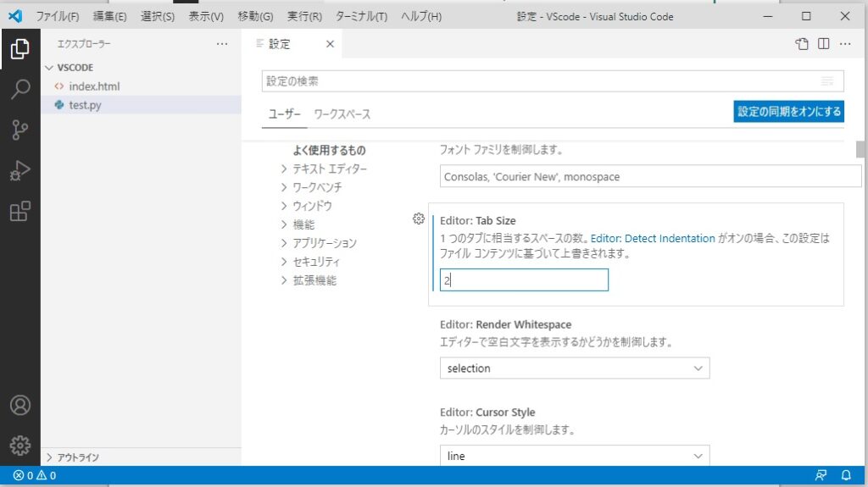Open the Cursor Style dropdown
Viewport: 868px width, 487px height.
[575, 456]
